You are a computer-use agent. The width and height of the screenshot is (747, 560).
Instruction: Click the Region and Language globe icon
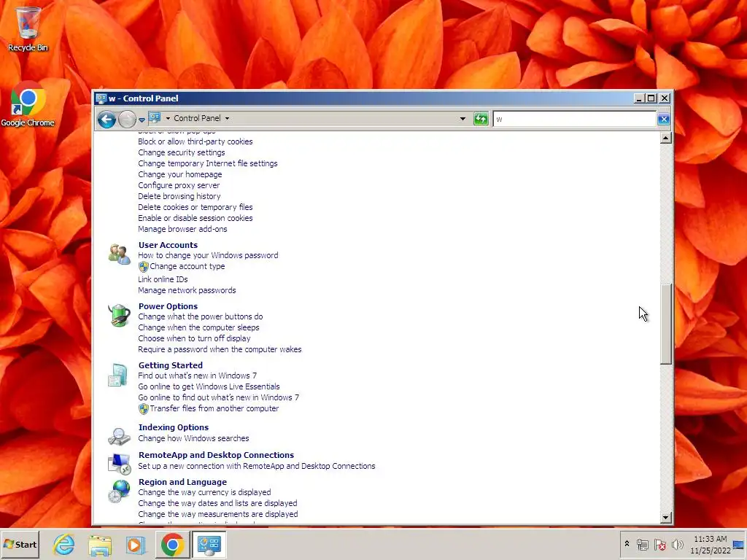pyautogui.click(x=119, y=491)
